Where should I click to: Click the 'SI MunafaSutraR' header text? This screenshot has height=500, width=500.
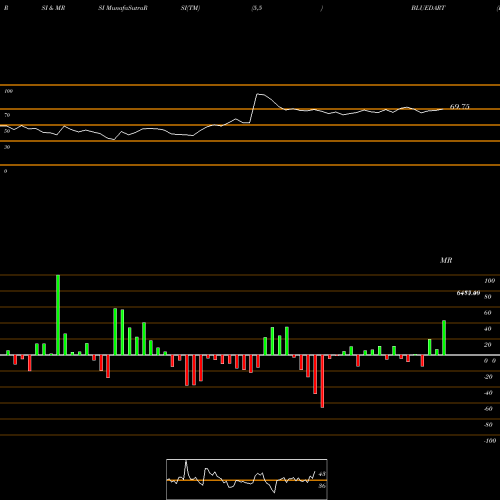click(123, 8)
